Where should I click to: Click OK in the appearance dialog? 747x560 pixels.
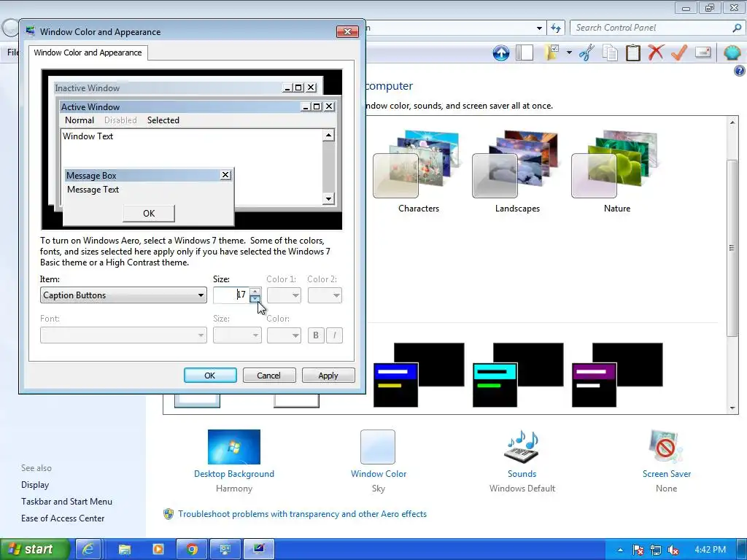click(x=210, y=376)
